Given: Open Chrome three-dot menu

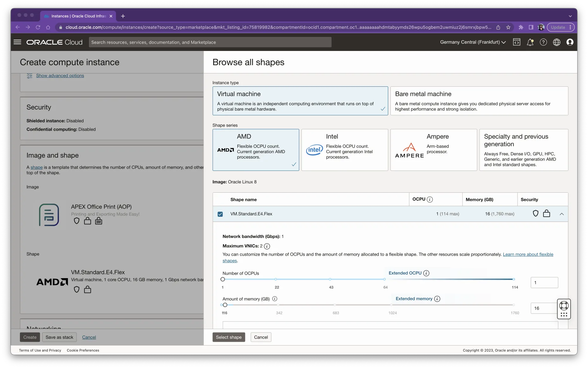Looking at the screenshot, I should click(x=571, y=27).
